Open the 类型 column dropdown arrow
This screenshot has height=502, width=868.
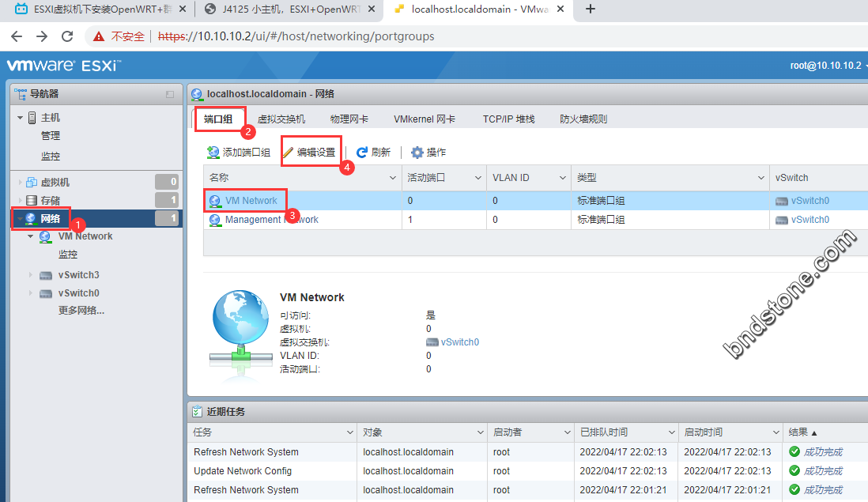pos(760,178)
